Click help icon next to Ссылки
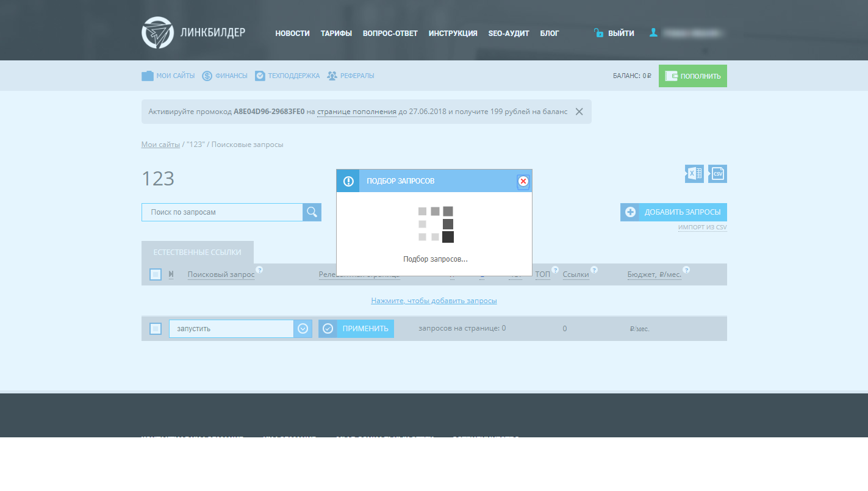Image resolution: width=868 pixels, height=491 pixels. pyautogui.click(x=594, y=270)
